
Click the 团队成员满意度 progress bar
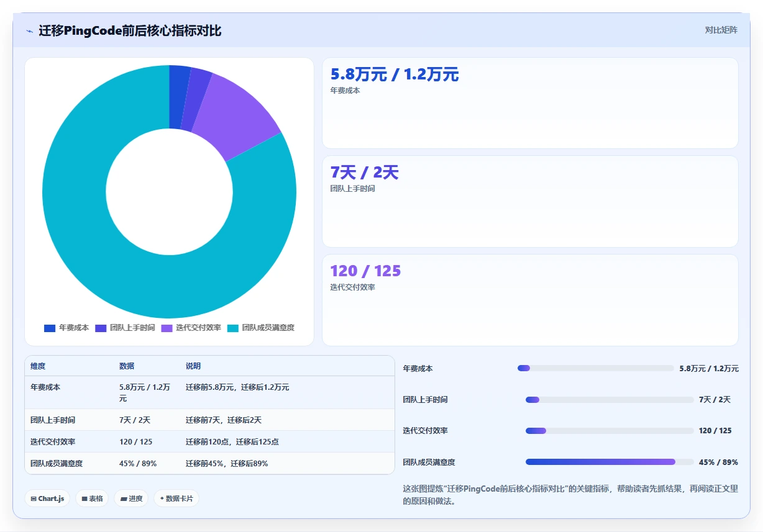(610, 462)
